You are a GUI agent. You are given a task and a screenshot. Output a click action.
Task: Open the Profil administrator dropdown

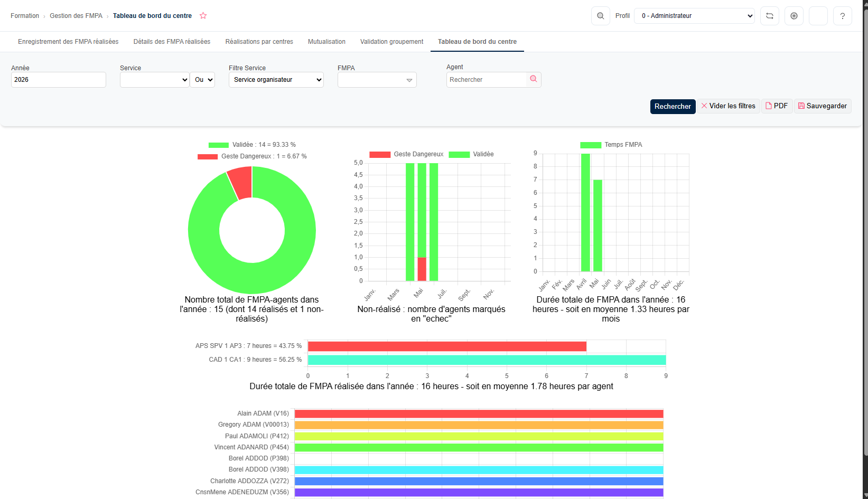coord(695,16)
